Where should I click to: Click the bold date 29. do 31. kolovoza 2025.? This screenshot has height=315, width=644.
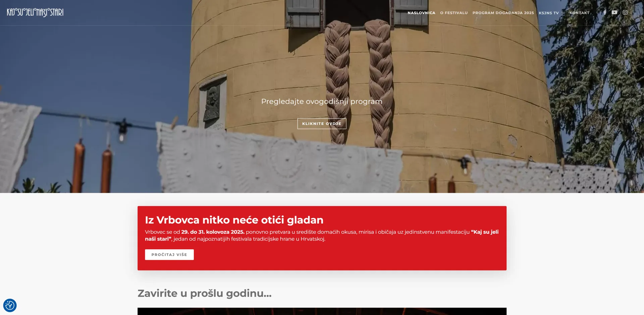213,232
